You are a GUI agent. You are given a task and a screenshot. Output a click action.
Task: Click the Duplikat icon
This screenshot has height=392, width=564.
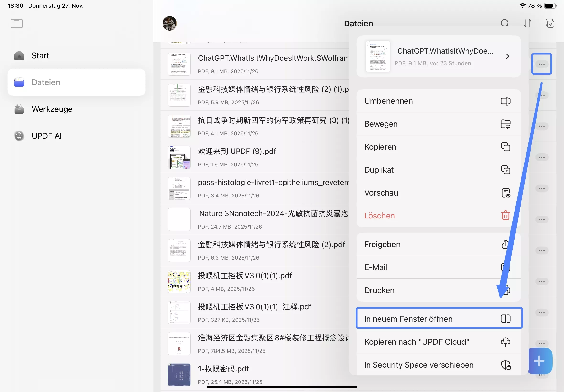505,170
